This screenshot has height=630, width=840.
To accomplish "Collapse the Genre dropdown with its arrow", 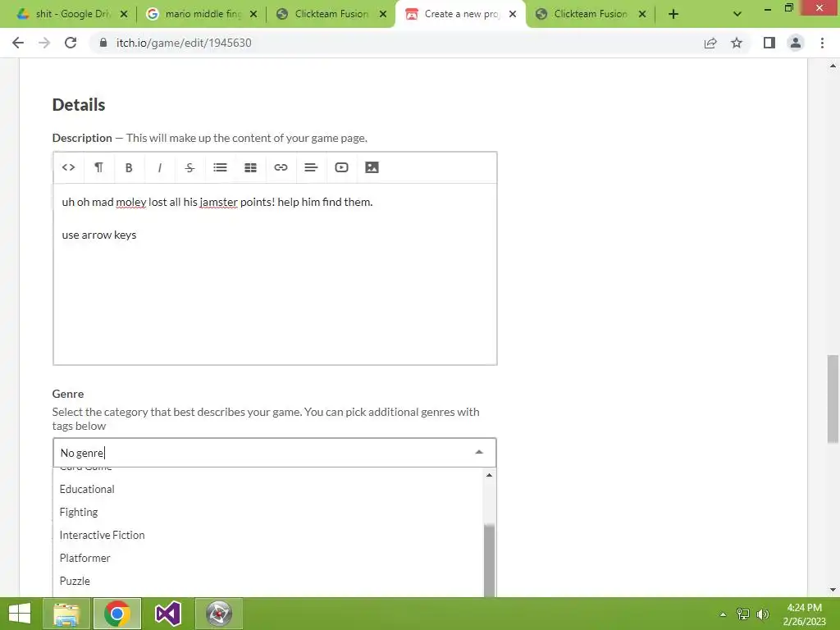I will 479,453.
